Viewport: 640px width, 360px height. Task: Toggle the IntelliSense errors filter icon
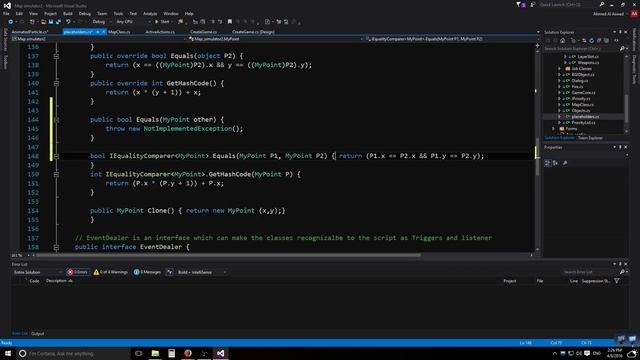click(x=169, y=272)
